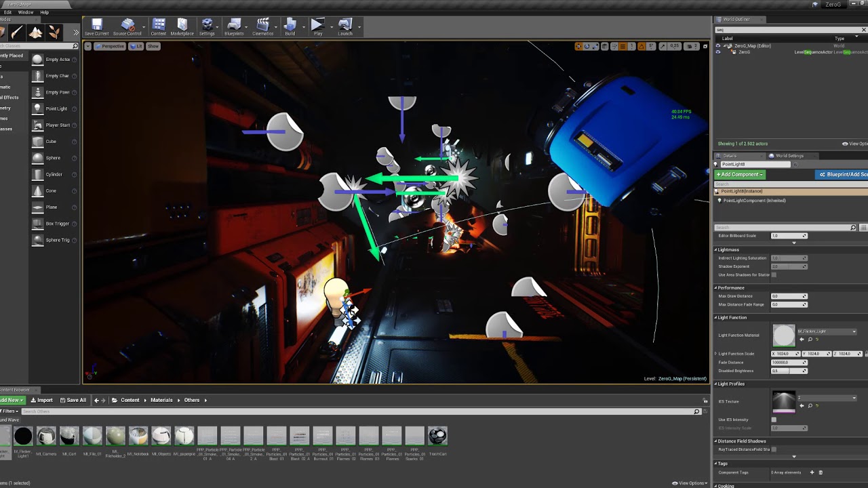The image size is (868, 488).
Task: Click the Build toolbar icon
Action: point(290,26)
